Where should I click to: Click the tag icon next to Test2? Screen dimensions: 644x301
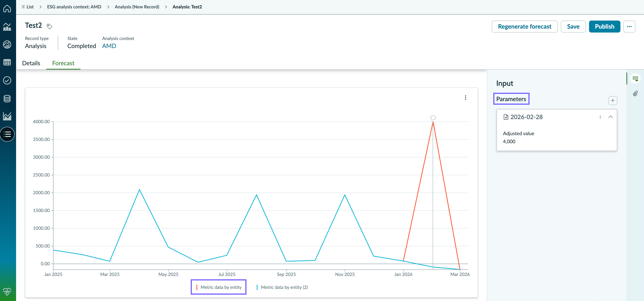coord(50,26)
